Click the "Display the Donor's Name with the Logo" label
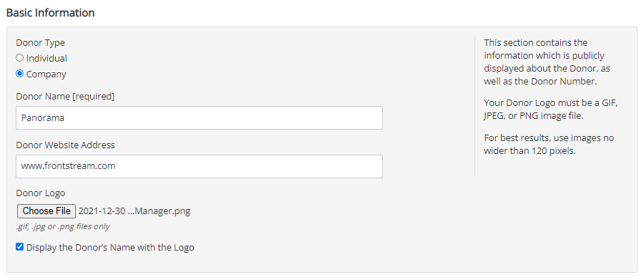The width and height of the screenshot is (644, 280). tap(110, 248)
